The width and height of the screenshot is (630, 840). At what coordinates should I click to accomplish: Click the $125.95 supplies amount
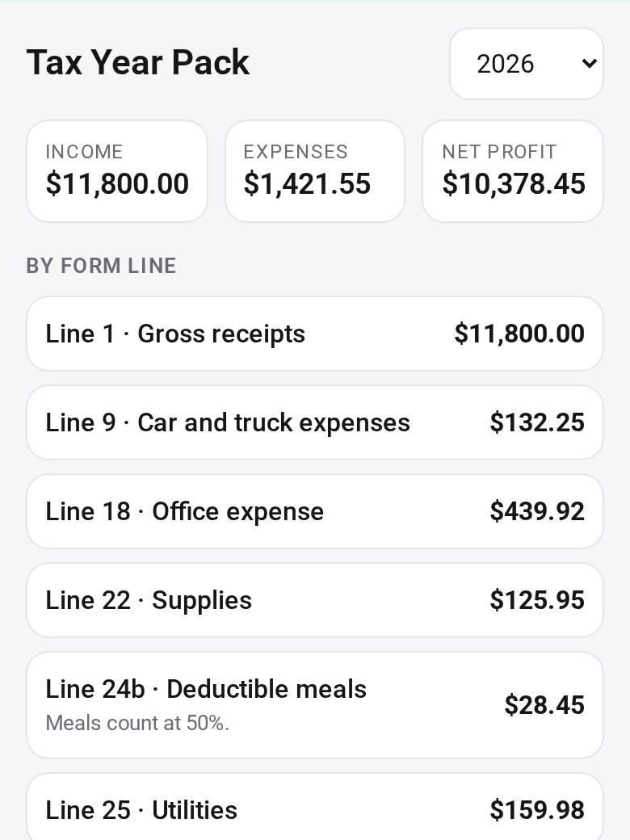(x=537, y=601)
